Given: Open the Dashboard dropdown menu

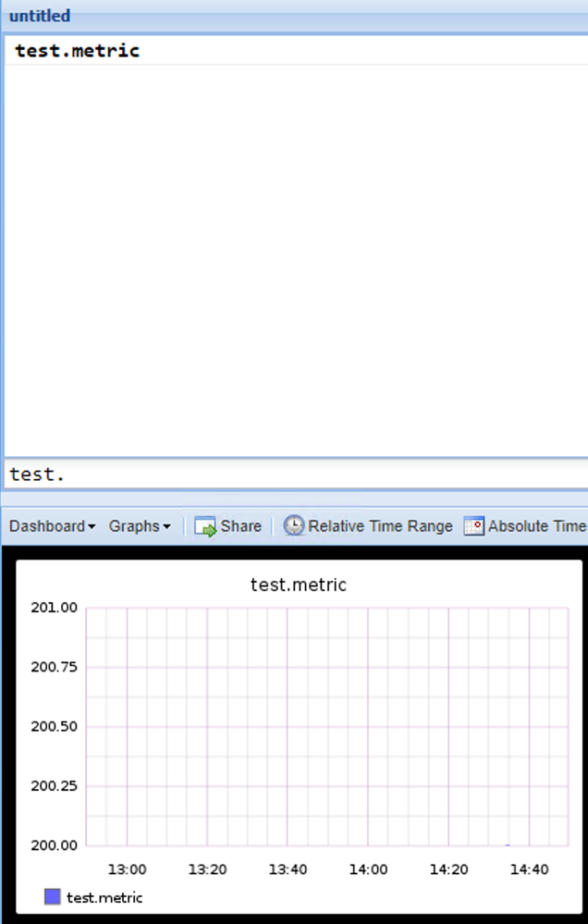Looking at the screenshot, I should coord(52,525).
